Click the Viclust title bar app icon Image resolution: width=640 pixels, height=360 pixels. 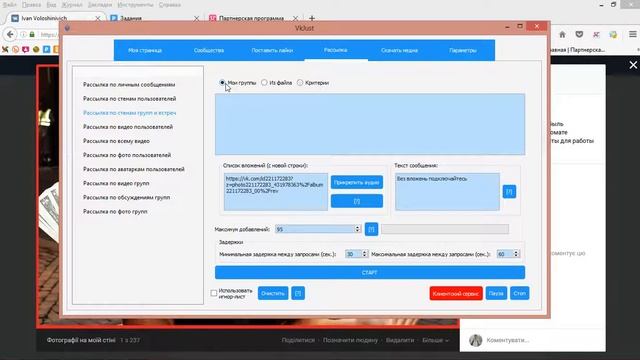[x=67, y=28]
